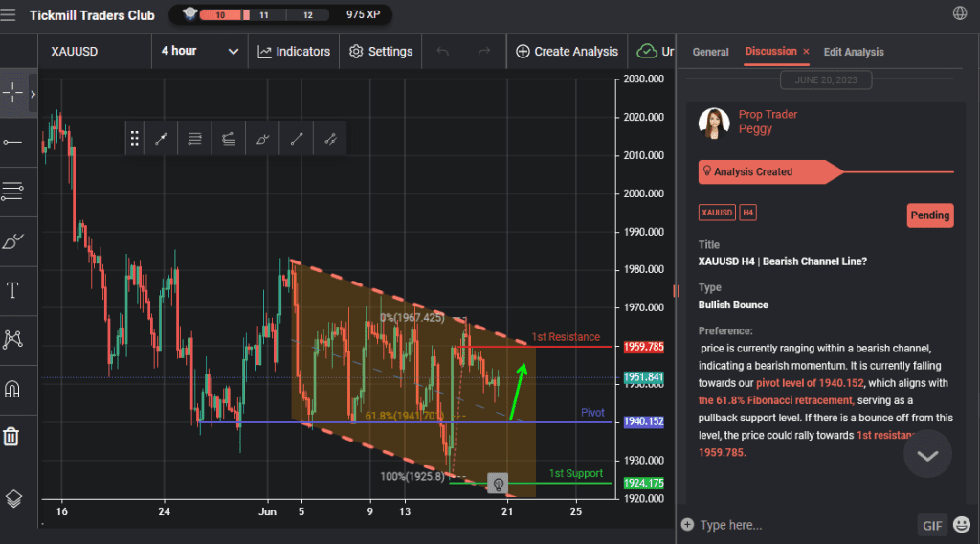This screenshot has width=980, height=544.
Task: Select the crosshair cursor tool
Action: 12,93
